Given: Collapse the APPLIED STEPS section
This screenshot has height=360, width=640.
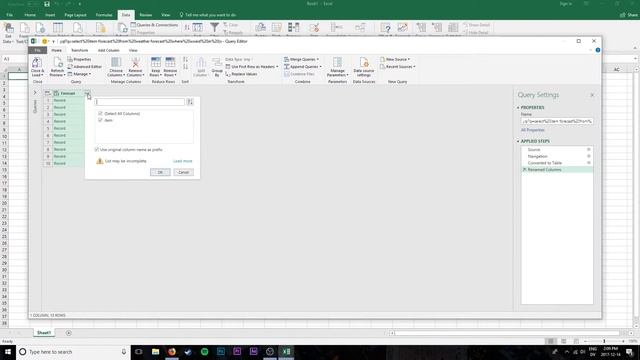Looking at the screenshot, I should click(x=518, y=141).
